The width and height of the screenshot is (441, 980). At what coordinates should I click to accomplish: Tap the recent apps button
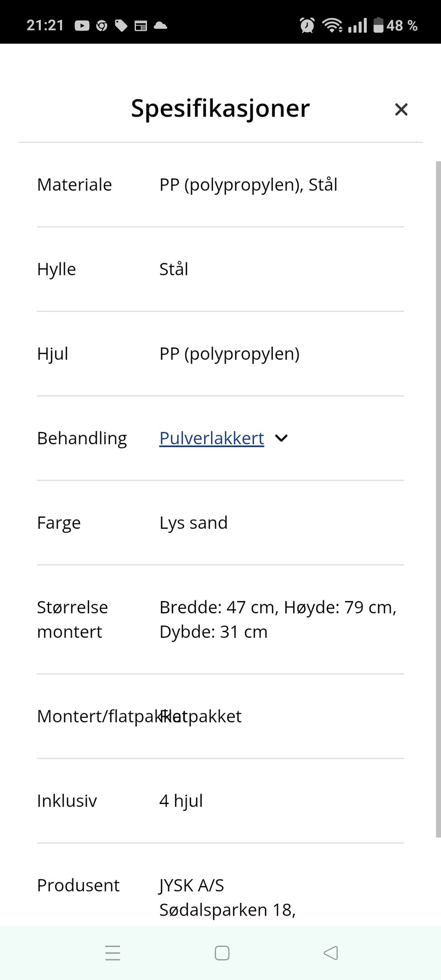tap(113, 953)
